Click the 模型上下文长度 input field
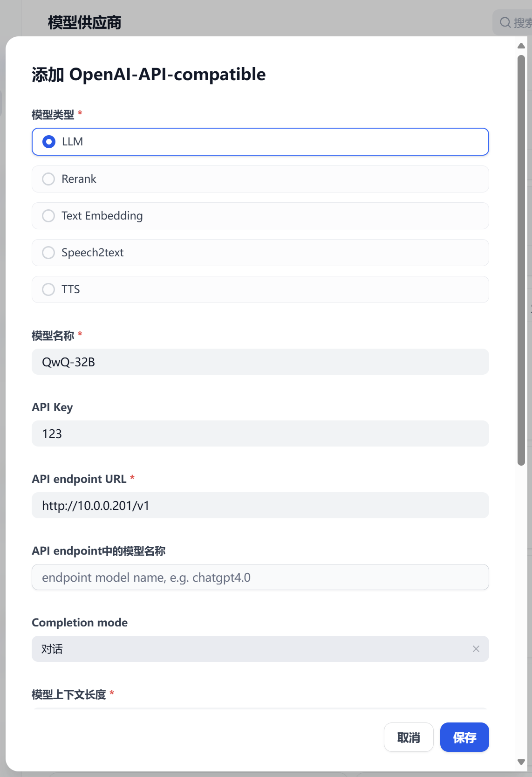 pyautogui.click(x=260, y=708)
